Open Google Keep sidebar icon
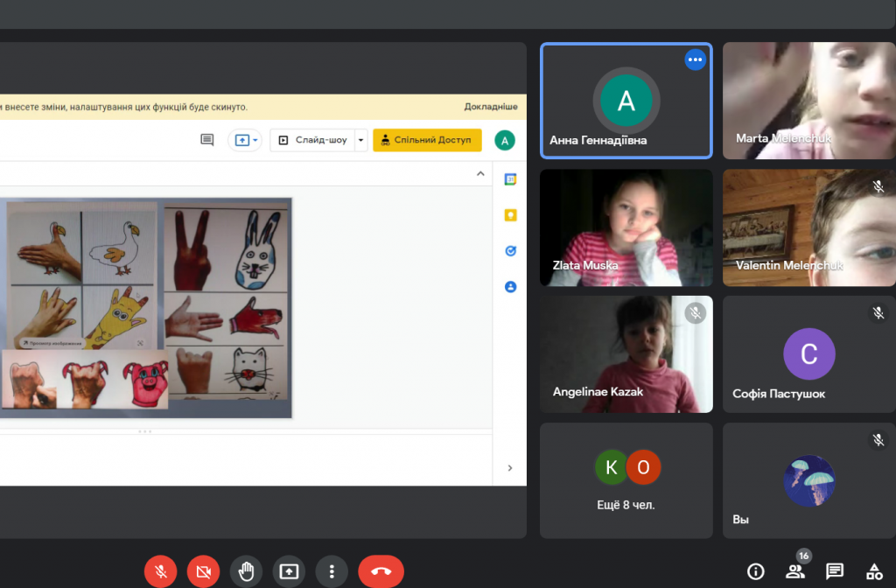This screenshot has height=588, width=896. click(x=510, y=215)
